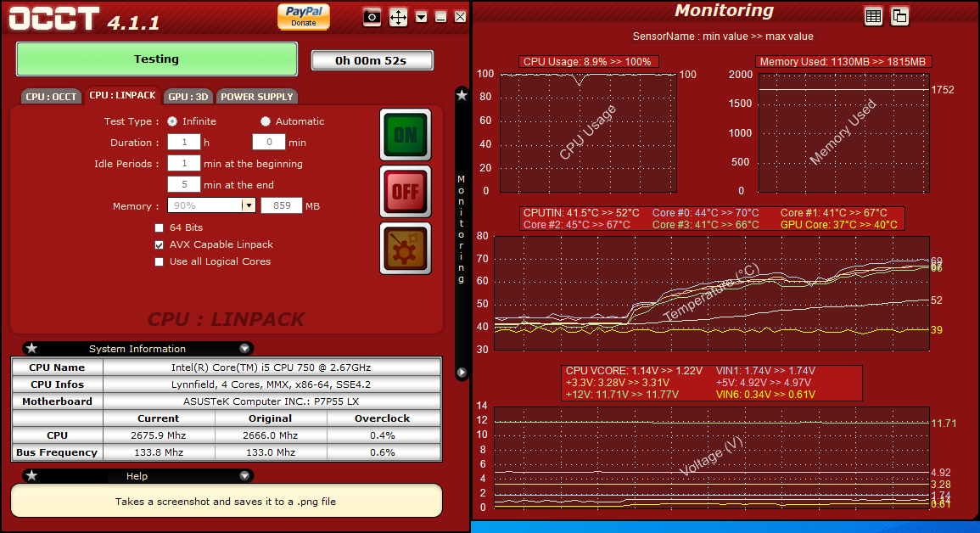Collapse the Help section
This screenshot has width=980, height=533.
coord(244,476)
